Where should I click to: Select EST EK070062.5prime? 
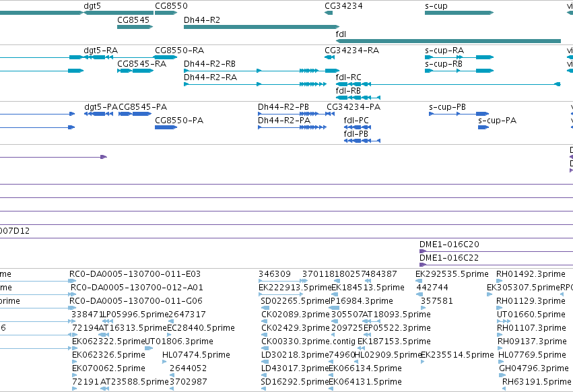(x=108, y=368)
